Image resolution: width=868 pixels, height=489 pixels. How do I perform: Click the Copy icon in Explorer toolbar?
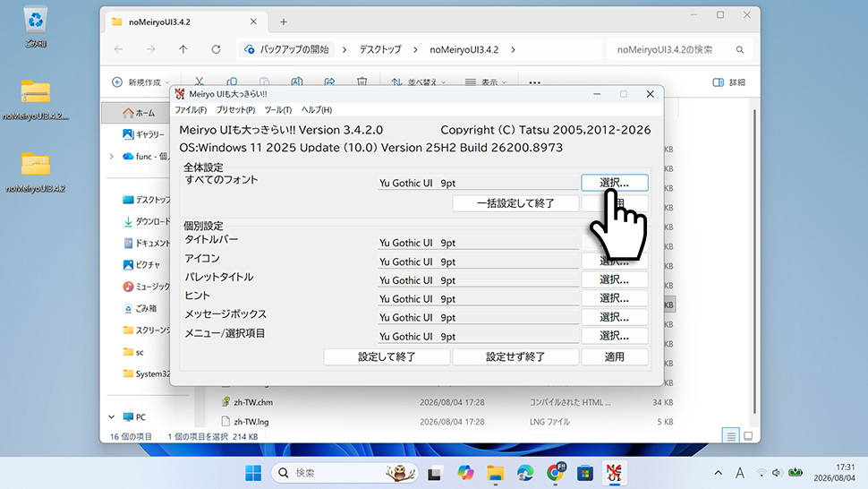coord(232,81)
